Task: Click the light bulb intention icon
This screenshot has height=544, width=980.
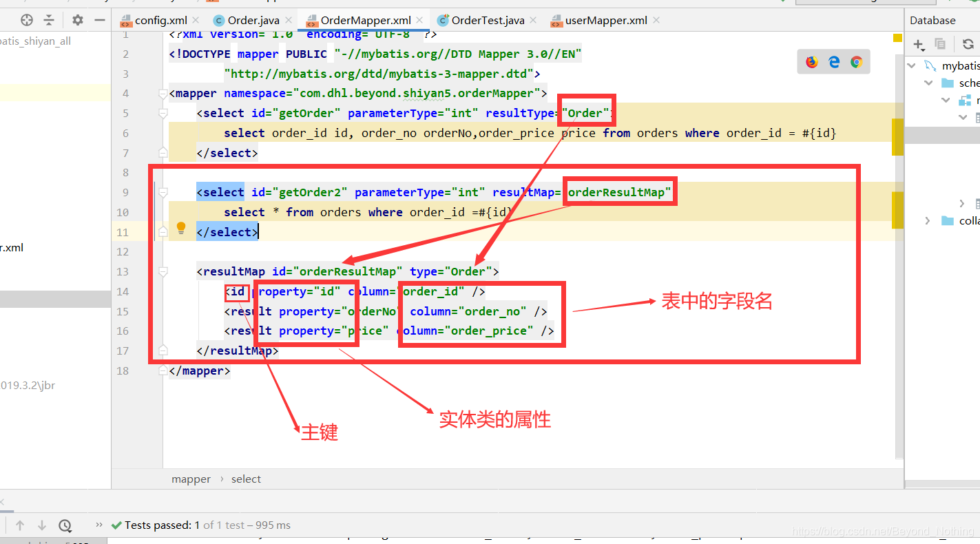Action: point(181,227)
